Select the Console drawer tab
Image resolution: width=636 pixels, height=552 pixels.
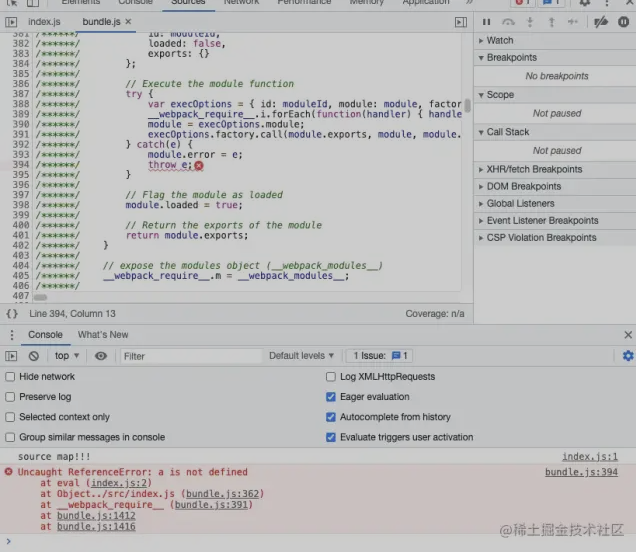pyautogui.click(x=45, y=335)
